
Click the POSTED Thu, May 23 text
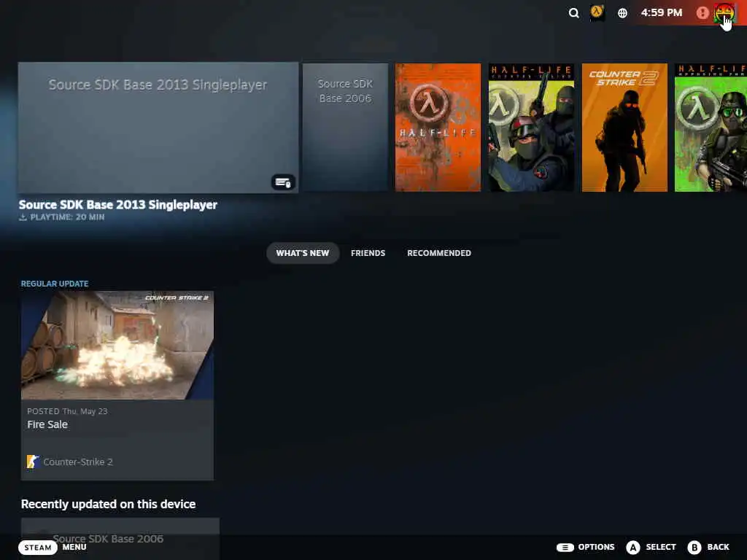click(x=67, y=411)
